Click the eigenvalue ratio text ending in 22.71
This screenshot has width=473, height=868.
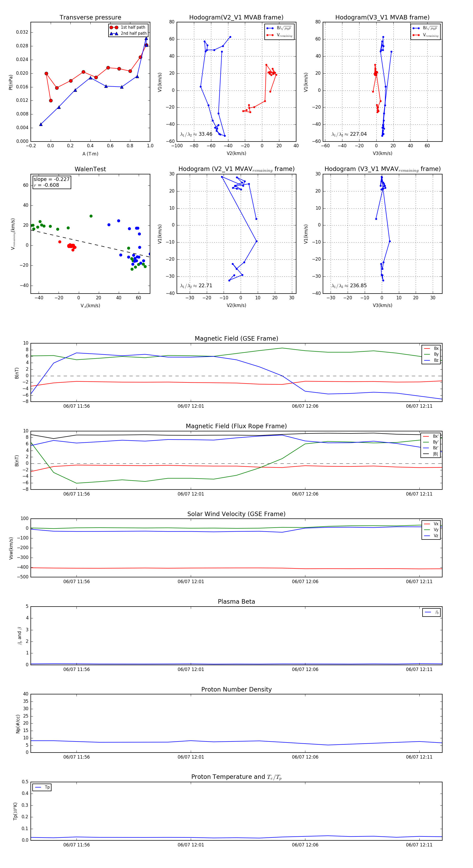pyautogui.click(x=196, y=286)
